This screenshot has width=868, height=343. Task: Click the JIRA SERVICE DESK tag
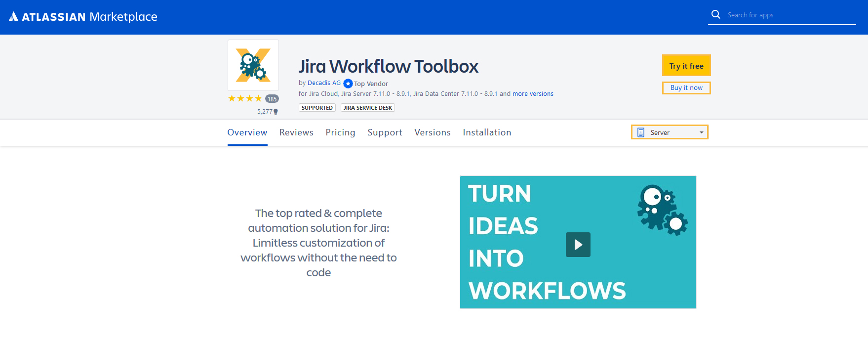point(368,108)
